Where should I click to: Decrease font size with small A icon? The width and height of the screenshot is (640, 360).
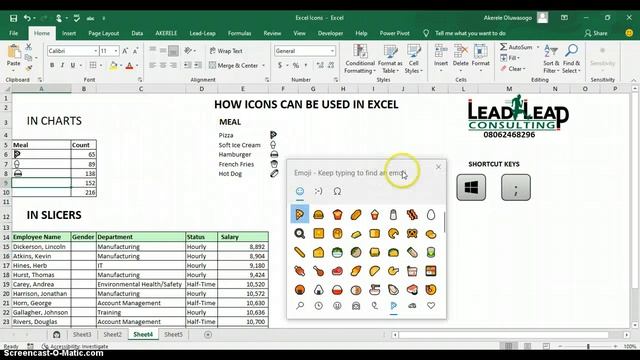[x=136, y=51]
